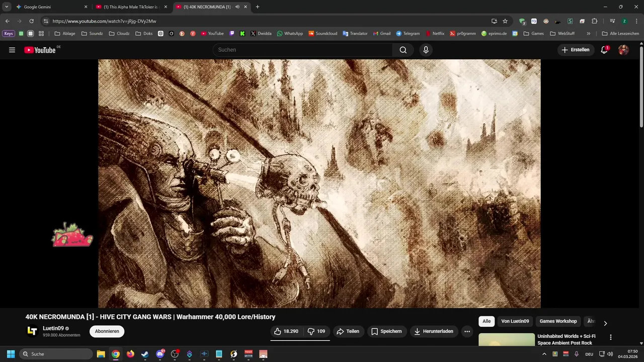This screenshot has height=362, width=644.
Task: Install app icon in address bar
Action: click(x=494, y=21)
